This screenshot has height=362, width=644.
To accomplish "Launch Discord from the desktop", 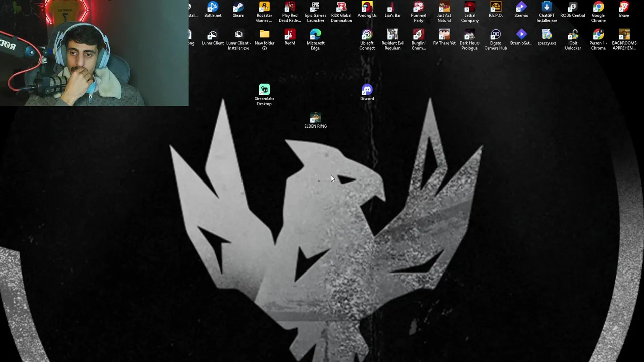I will 367,93.
